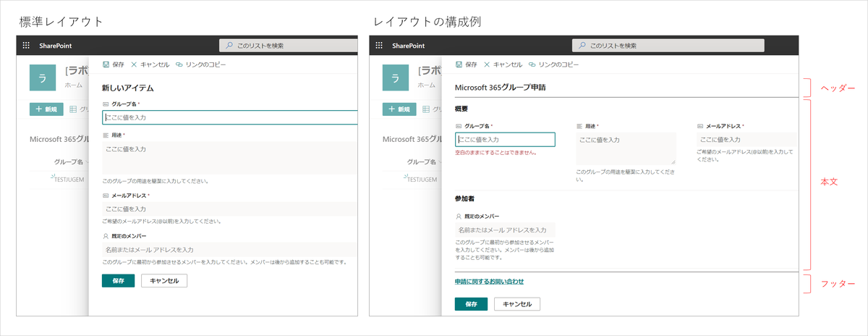Image resolution: width=868 pixels, height=336 pixels.
Task: Click the 新しいアイテム form heading
Action: tap(128, 88)
